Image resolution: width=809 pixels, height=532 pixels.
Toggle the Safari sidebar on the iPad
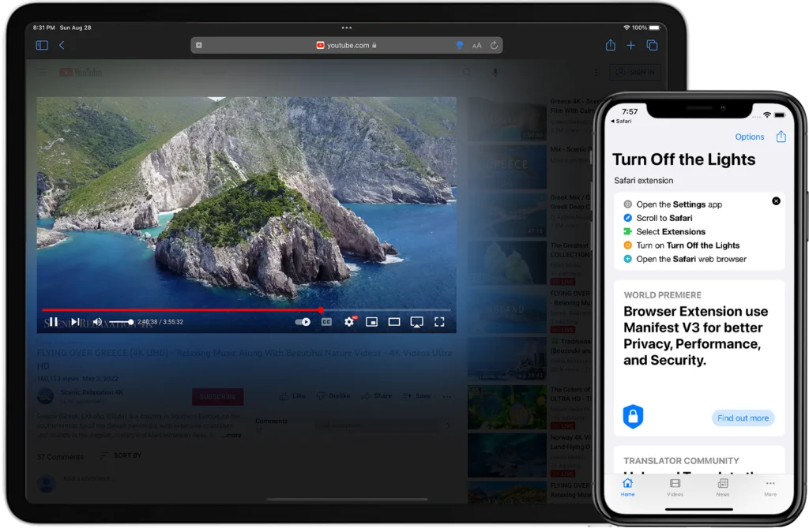(x=42, y=45)
